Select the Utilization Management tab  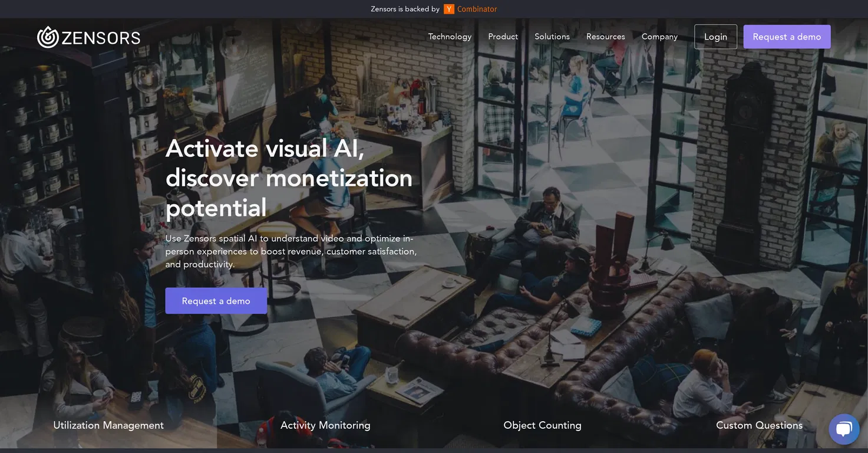(x=108, y=425)
